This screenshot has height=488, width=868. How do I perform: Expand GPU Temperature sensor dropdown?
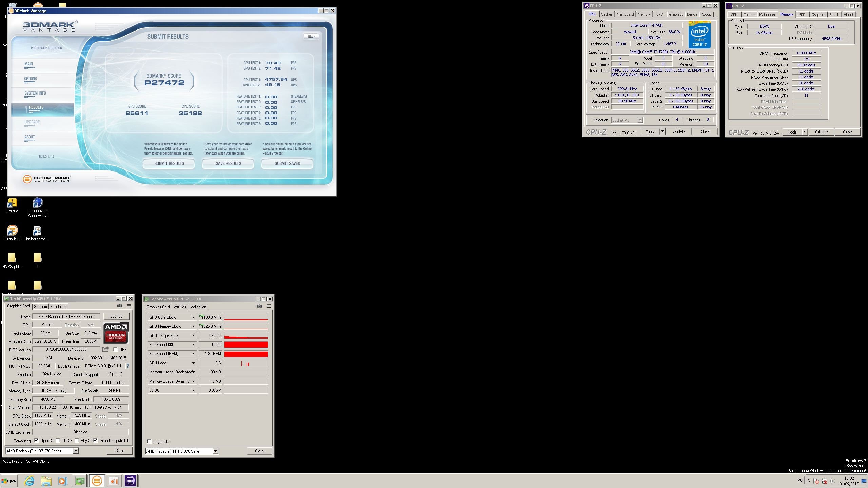[193, 335]
